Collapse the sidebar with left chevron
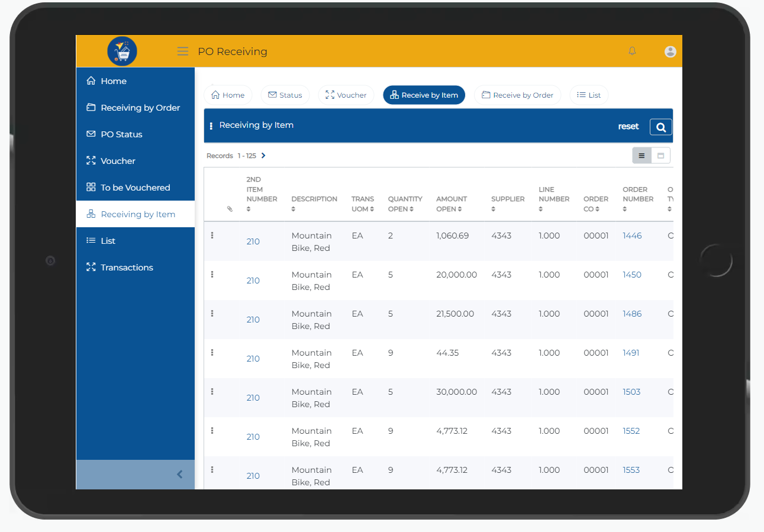Viewport: 764px width, 532px height. tap(180, 474)
